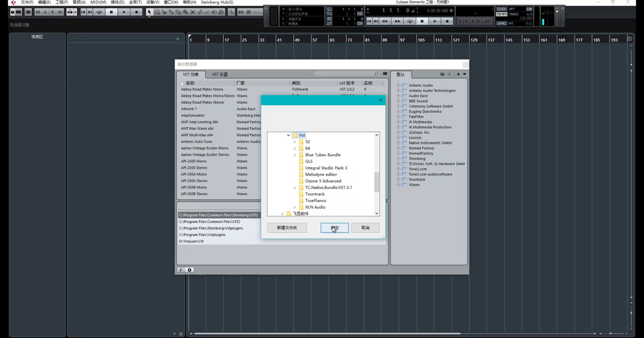This screenshot has width=644, height=338.
Task: Select the Melodyne editor folder
Action: pos(321,175)
